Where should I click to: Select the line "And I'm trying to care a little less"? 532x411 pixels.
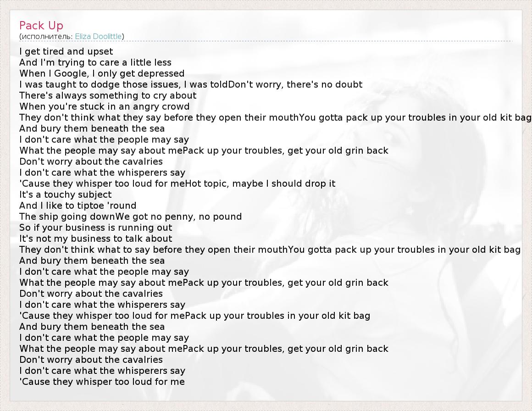95,62
